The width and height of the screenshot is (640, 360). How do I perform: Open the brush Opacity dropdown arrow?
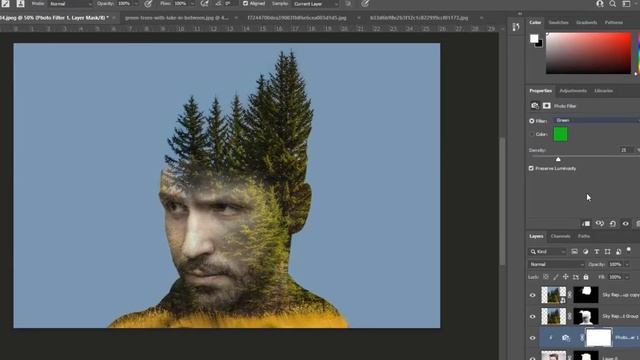point(136,4)
